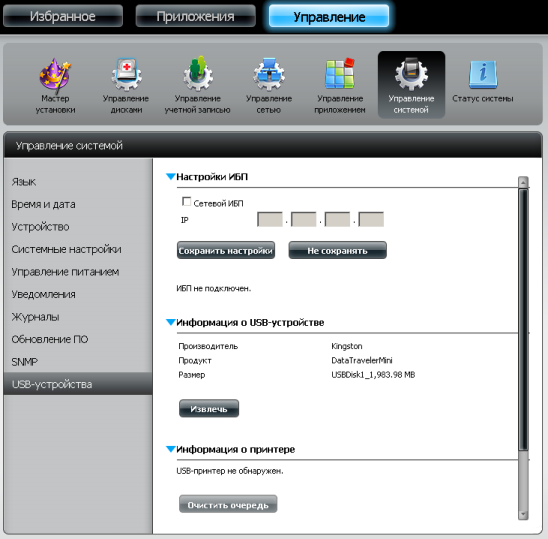The width and height of the screenshot is (548, 539).
Task: Click the Очистить очередь button
Action: (x=228, y=504)
